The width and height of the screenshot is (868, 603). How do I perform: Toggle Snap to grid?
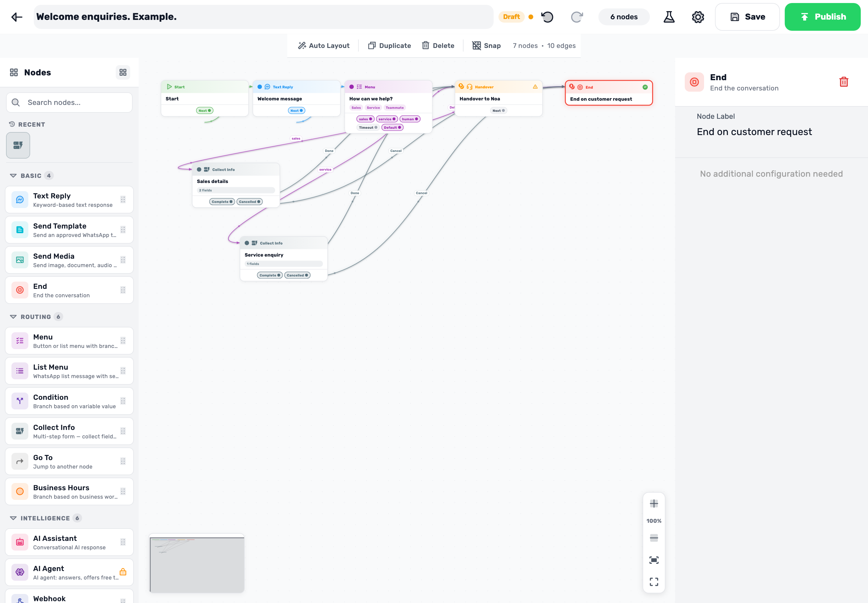486,45
